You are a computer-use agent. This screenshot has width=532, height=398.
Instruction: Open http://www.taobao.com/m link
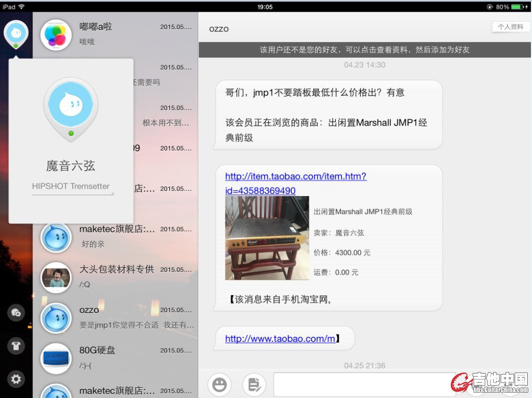280,338
